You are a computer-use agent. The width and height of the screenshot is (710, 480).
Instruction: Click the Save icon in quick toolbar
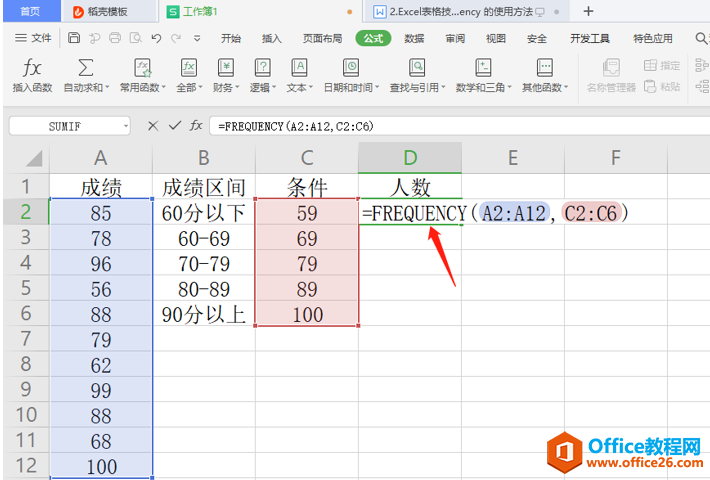click(x=74, y=38)
